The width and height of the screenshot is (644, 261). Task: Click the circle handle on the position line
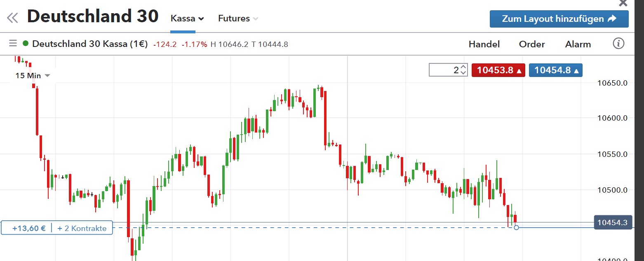[x=516, y=227]
